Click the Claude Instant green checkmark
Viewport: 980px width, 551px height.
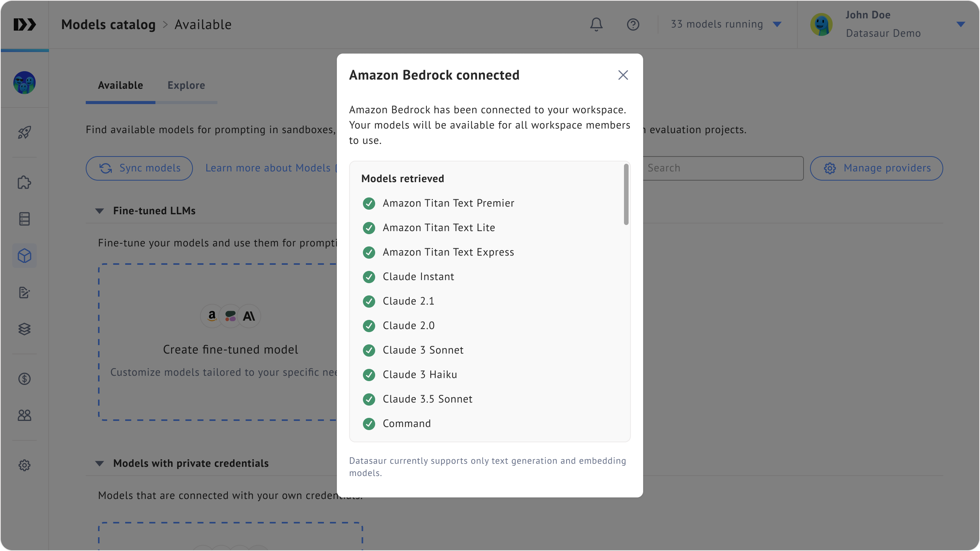pos(369,277)
